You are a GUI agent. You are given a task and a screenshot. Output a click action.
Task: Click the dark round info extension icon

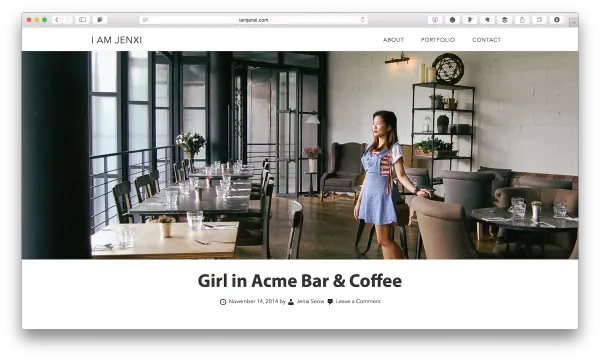coord(557,20)
